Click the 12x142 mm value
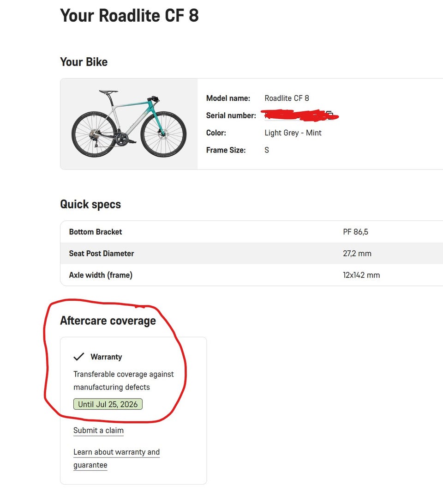Image resolution: width=443 pixels, height=504 pixels. 361,275
